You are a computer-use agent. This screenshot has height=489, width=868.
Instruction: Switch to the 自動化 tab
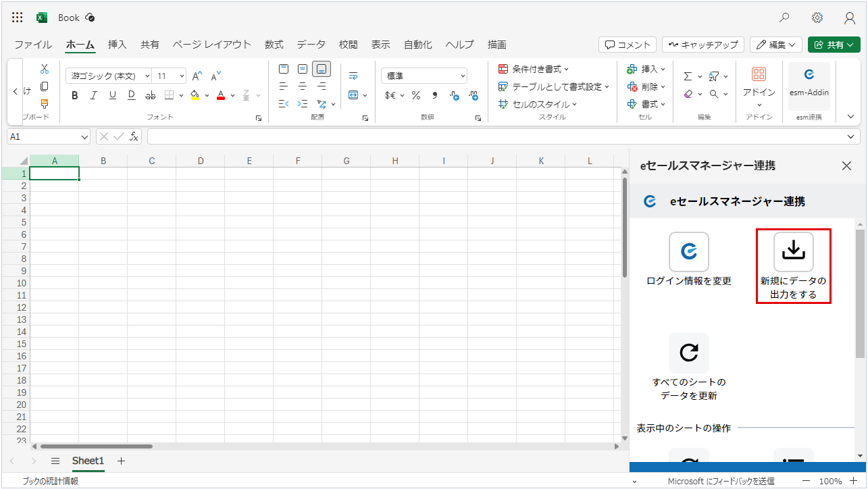point(418,45)
